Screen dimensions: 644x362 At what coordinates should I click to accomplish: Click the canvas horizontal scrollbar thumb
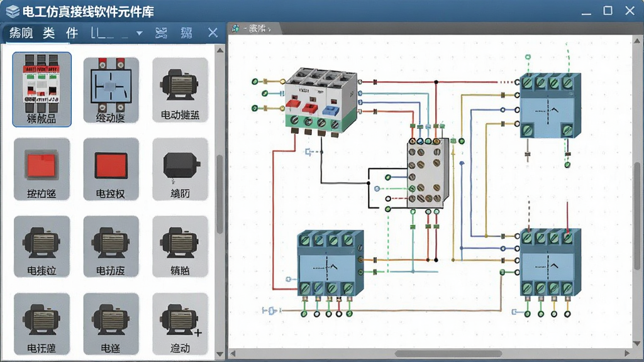pyautogui.click(x=448, y=353)
